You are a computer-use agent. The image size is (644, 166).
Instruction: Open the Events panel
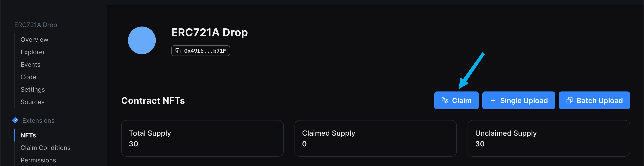30,64
